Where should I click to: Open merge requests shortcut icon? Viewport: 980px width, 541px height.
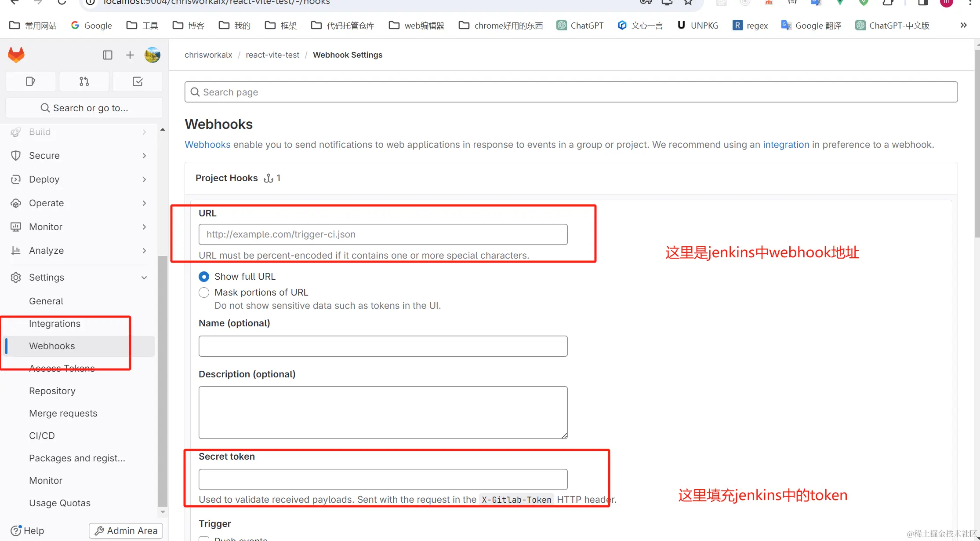[84, 81]
